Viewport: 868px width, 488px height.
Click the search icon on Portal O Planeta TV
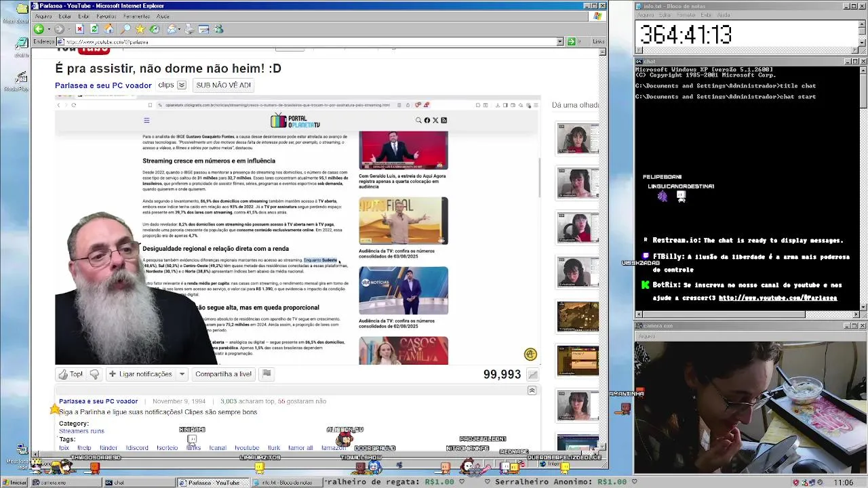[x=418, y=120]
